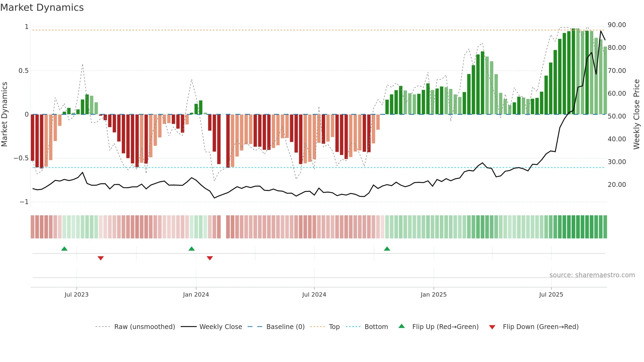Click the source: sharemaestro.com text
This screenshot has width=644, height=362.
(592, 275)
